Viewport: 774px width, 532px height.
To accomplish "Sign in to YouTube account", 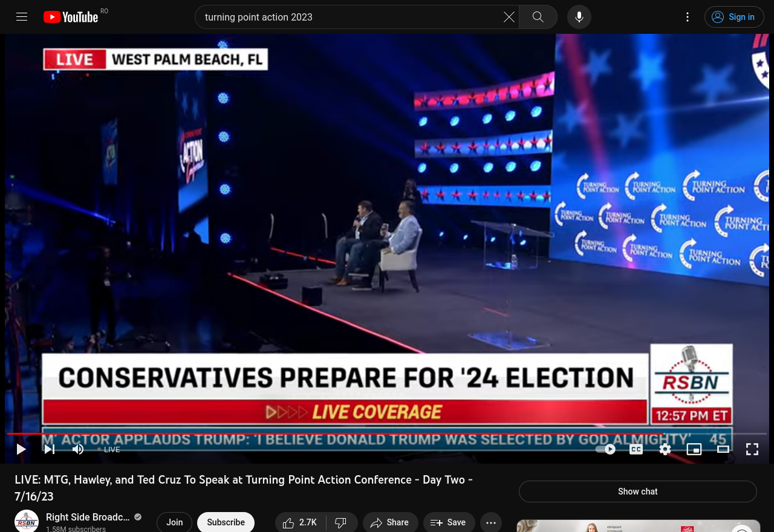I will click(x=734, y=17).
